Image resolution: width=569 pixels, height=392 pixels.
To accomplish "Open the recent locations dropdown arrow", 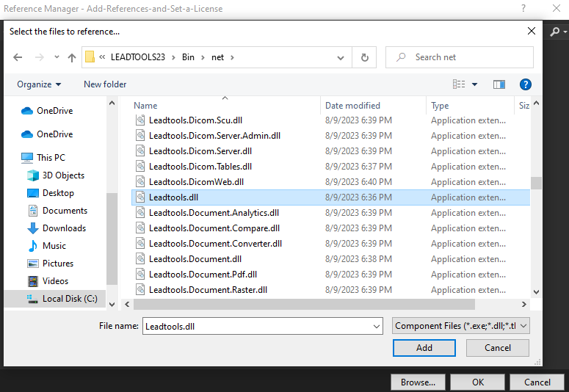I will click(57, 57).
